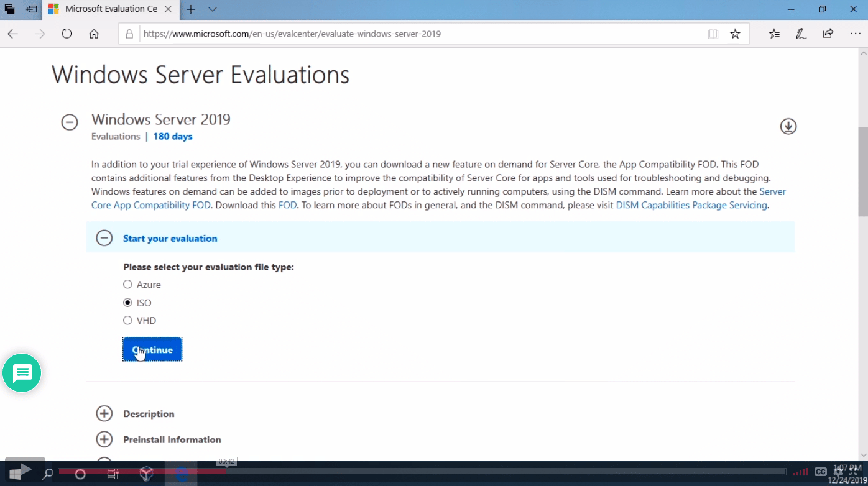Open DISM Capabilities Package Servicing link
This screenshot has width=868, height=486.
coord(691,205)
